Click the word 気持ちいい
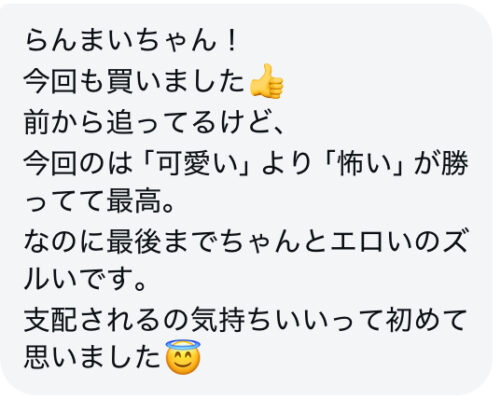The width and height of the screenshot is (501, 400). click(x=258, y=320)
